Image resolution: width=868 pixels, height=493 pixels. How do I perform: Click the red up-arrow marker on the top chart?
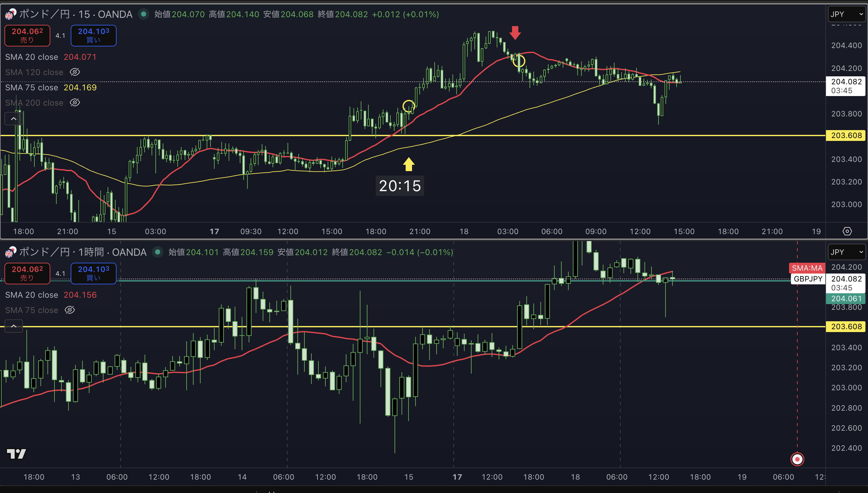point(515,33)
